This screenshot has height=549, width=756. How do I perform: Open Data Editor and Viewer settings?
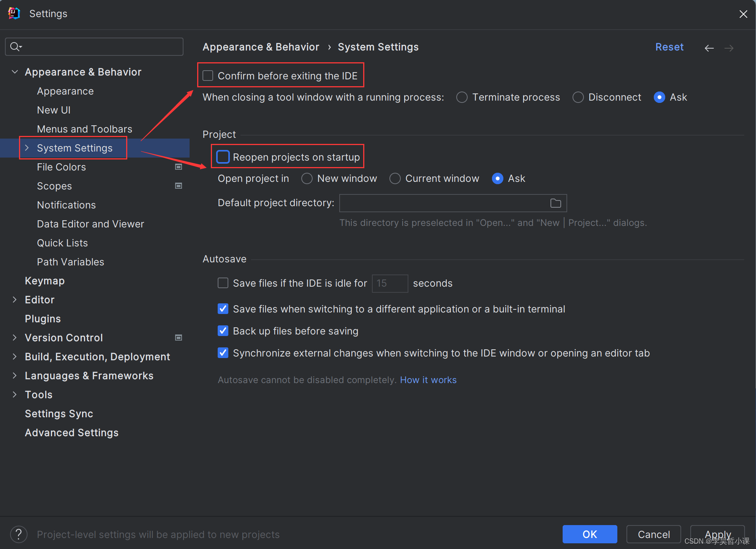pos(90,224)
